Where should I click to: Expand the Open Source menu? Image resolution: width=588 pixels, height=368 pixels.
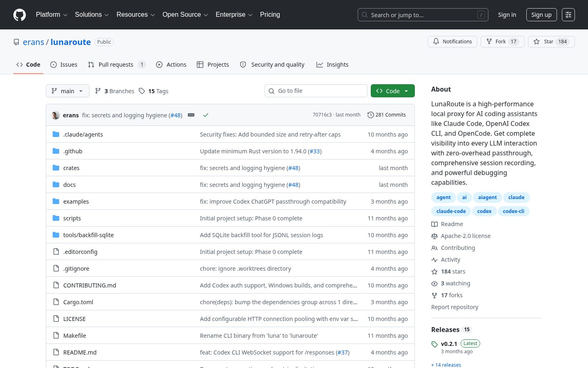click(x=185, y=15)
